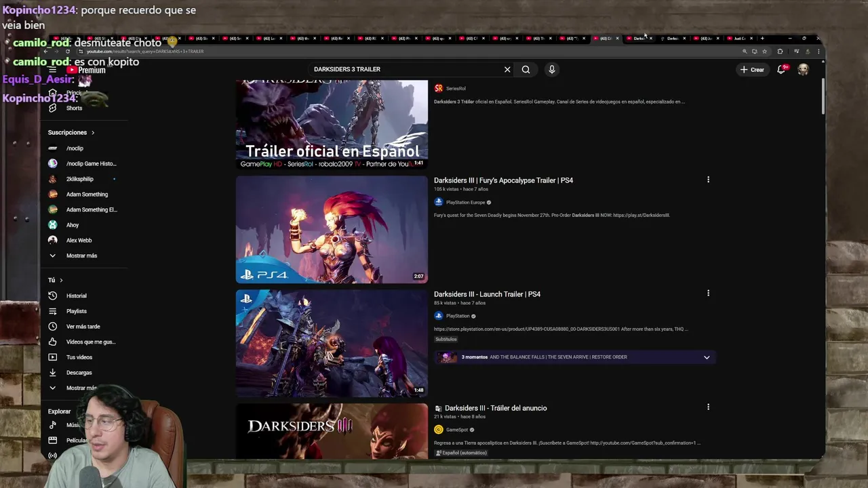868x488 pixels.
Task: Open the account avatar menu
Action: tap(803, 69)
